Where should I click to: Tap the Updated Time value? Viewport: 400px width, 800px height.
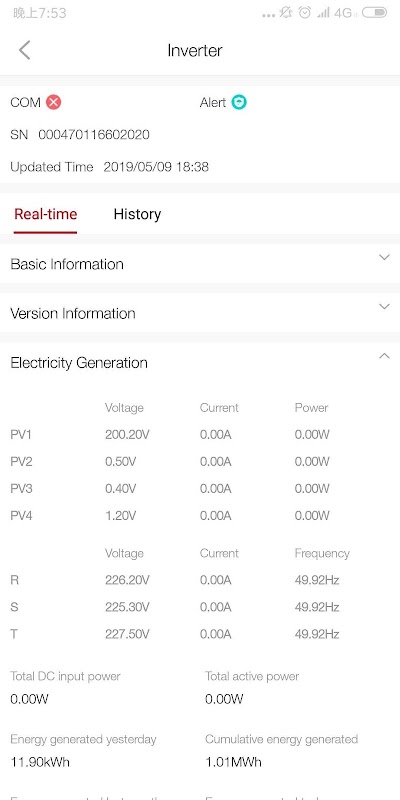[x=156, y=167]
